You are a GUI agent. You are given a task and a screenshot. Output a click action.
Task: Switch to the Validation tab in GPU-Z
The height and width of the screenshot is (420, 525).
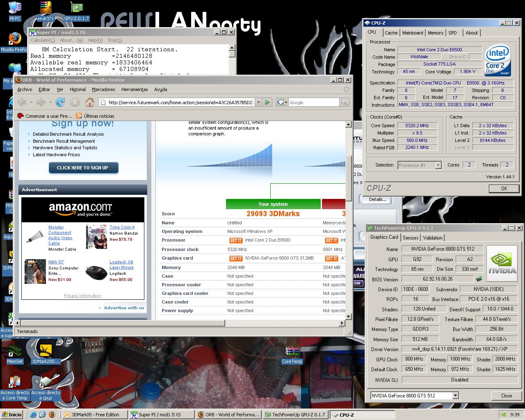click(x=433, y=237)
